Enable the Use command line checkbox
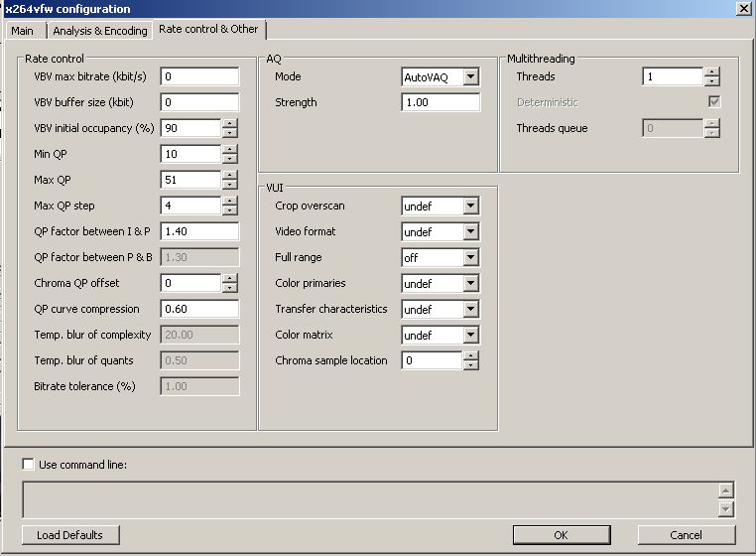 point(29,465)
